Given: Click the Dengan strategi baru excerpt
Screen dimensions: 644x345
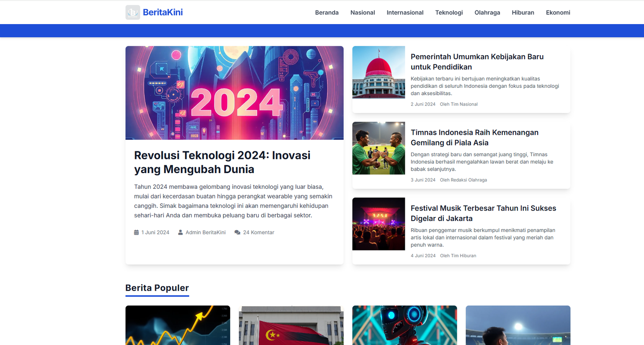Looking at the screenshot, I should pyautogui.click(x=482, y=162).
